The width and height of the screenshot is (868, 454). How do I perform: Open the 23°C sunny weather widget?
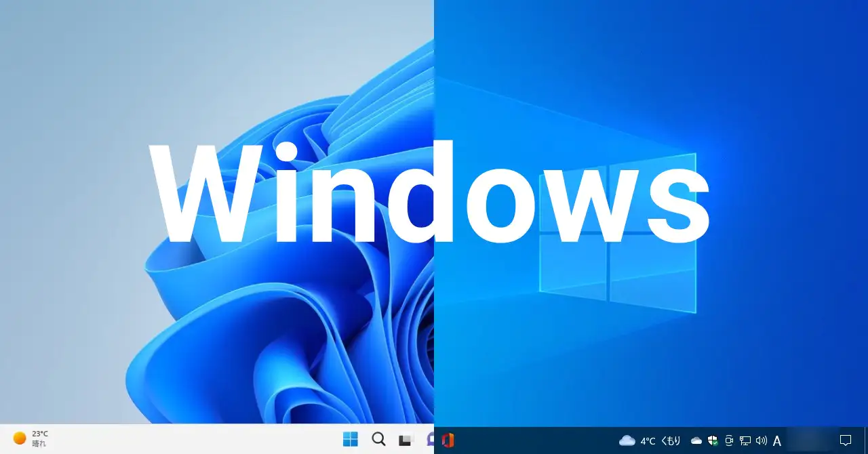click(x=31, y=438)
